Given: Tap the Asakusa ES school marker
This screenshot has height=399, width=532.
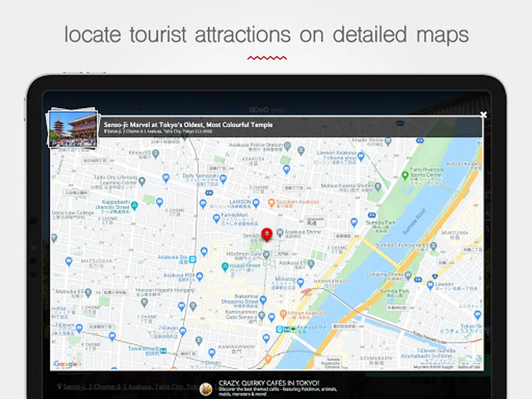Looking at the screenshot, I should click(311, 264).
